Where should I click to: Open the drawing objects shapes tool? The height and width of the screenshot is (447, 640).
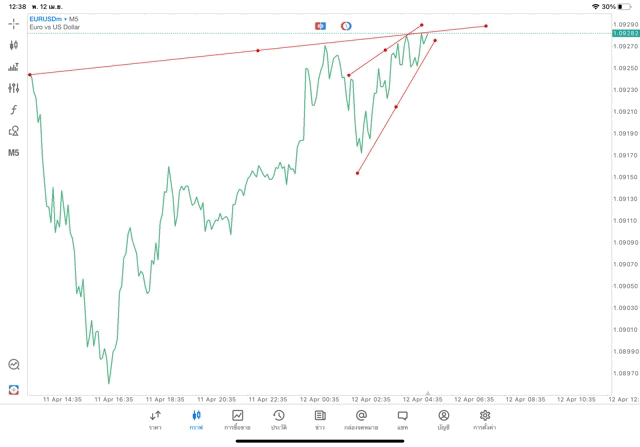(14, 131)
